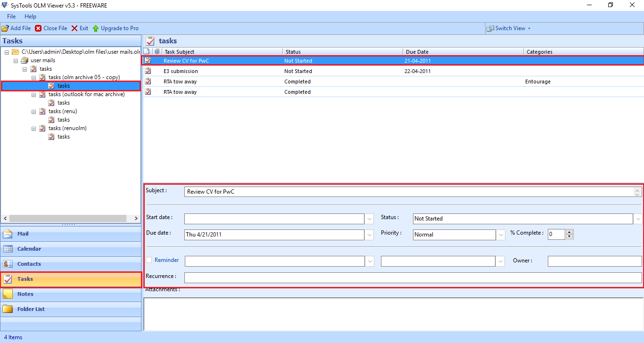
Task: Collapse tasks (outlook for mac archive) node
Action: [34, 94]
